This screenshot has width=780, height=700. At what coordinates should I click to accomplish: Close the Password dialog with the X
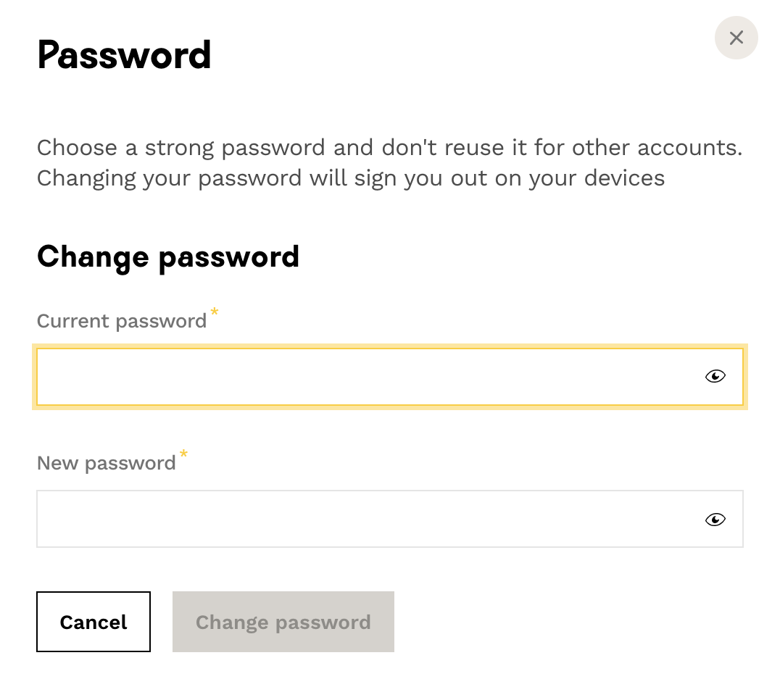pos(736,38)
